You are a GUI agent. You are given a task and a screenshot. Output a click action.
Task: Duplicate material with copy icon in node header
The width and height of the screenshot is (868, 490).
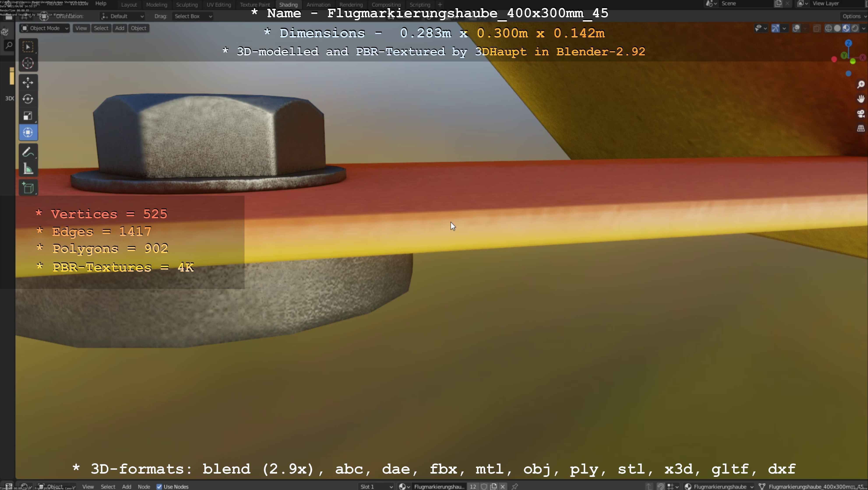click(494, 486)
